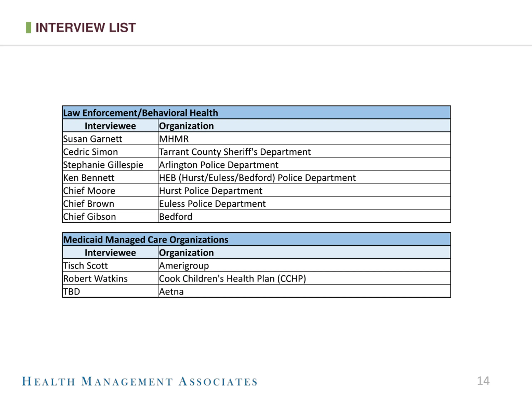532x399 pixels.
Task: Click the Robert Watkins cell
Action: pyautogui.click(x=110, y=278)
